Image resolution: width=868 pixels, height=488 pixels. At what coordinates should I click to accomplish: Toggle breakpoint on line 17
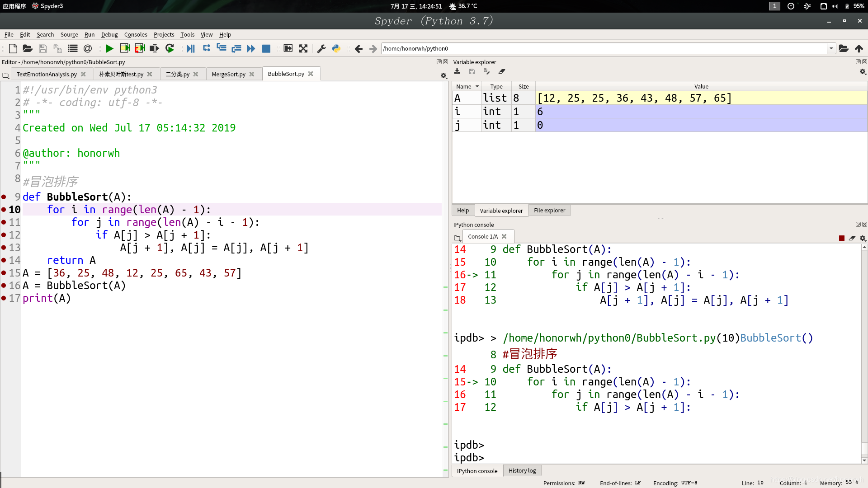[x=4, y=298]
